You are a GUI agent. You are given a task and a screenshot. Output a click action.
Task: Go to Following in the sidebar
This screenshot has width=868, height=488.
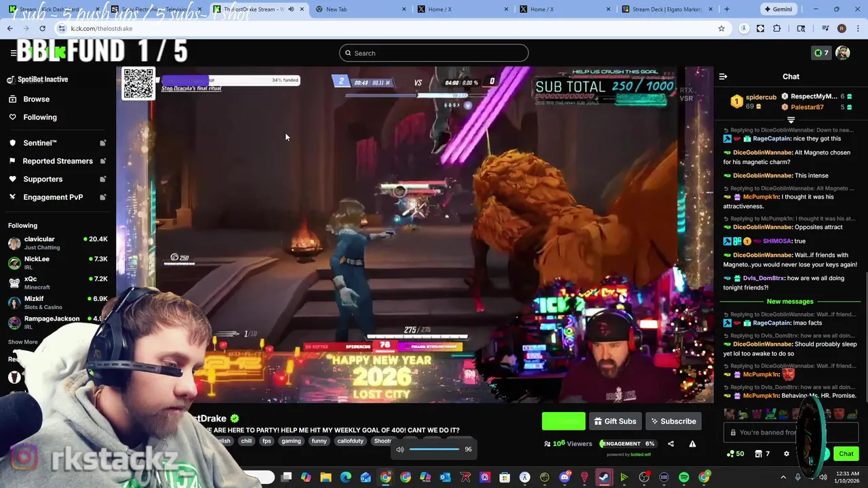40,117
